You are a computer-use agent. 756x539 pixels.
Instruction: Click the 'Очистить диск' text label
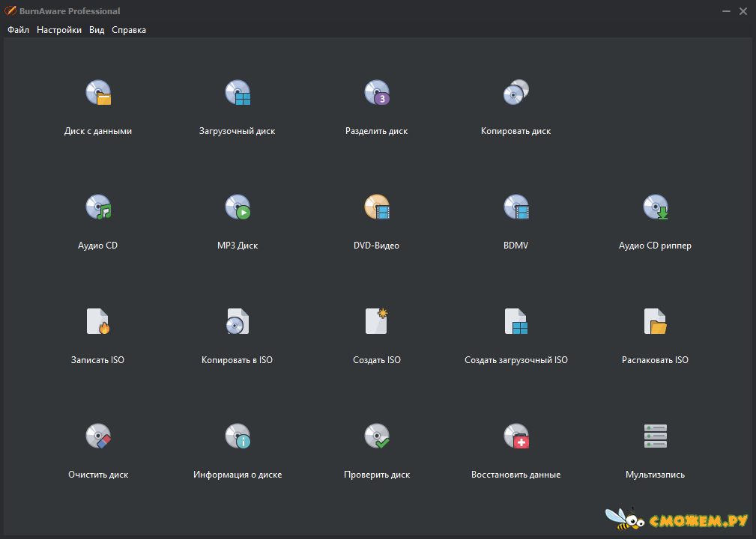coord(98,475)
